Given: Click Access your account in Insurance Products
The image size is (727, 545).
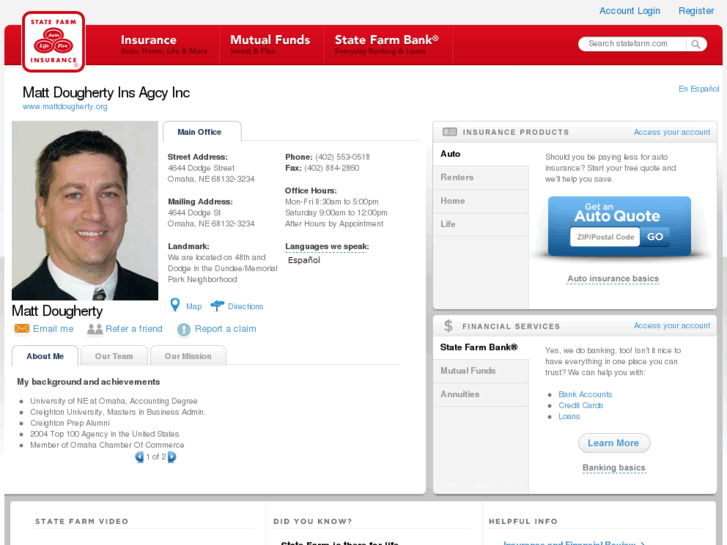Looking at the screenshot, I should pyautogui.click(x=672, y=132).
